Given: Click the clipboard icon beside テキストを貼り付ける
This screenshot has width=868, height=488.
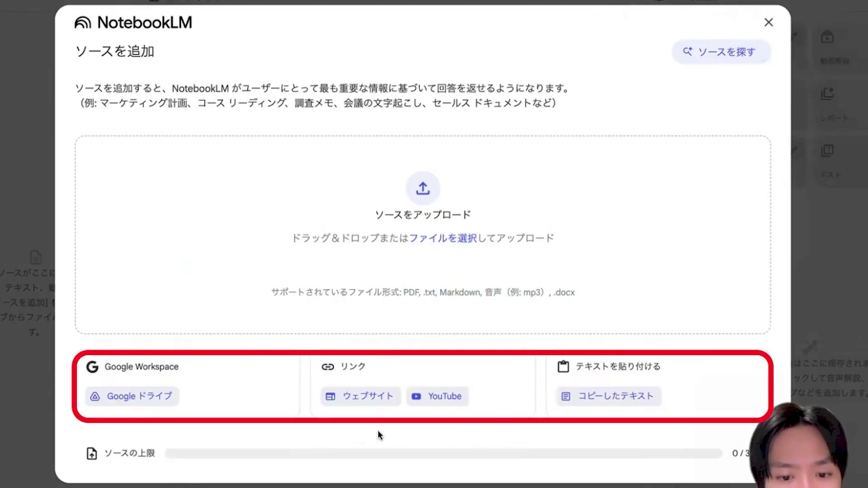Looking at the screenshot, I should [x=563, y=366].
